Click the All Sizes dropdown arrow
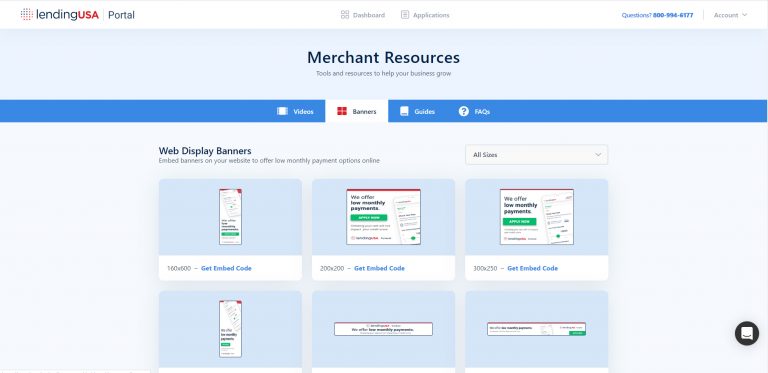This screenshot has height=373, width=768. tap(598, 155)
